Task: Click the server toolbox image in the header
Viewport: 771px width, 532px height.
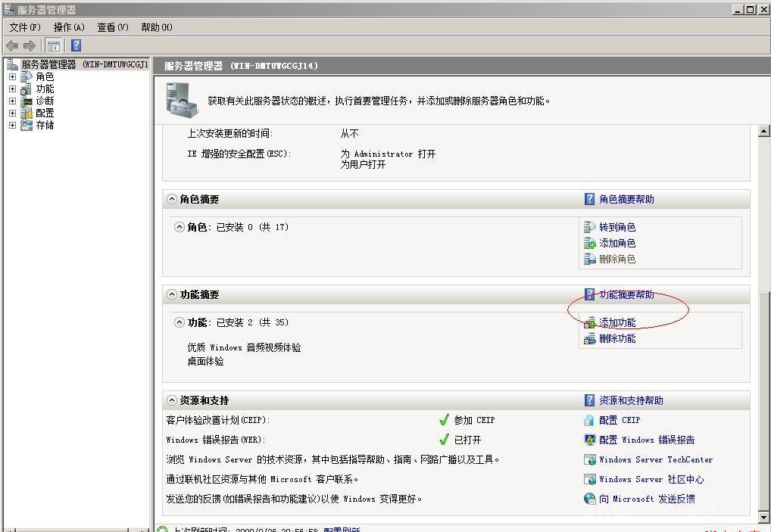Action: point(182,100)
